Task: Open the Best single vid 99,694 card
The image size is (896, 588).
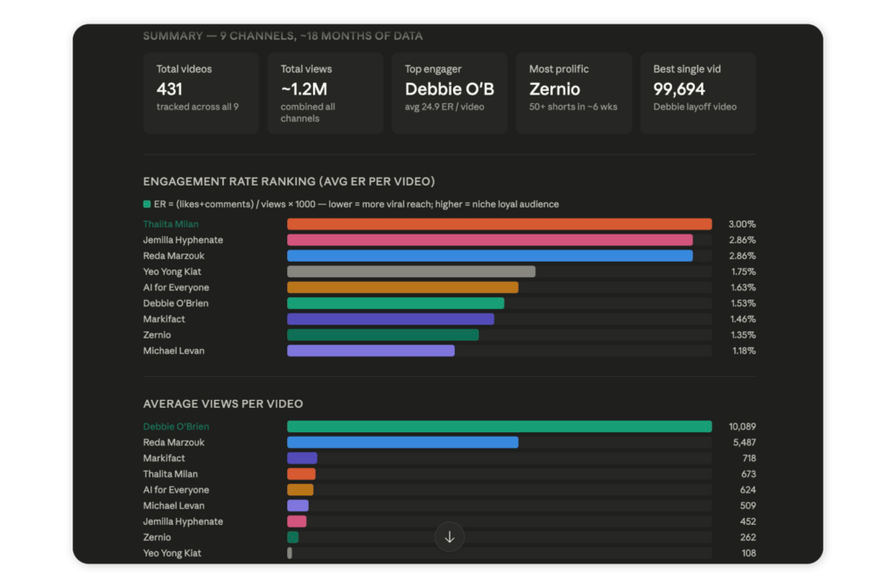Action: (697, 93)
